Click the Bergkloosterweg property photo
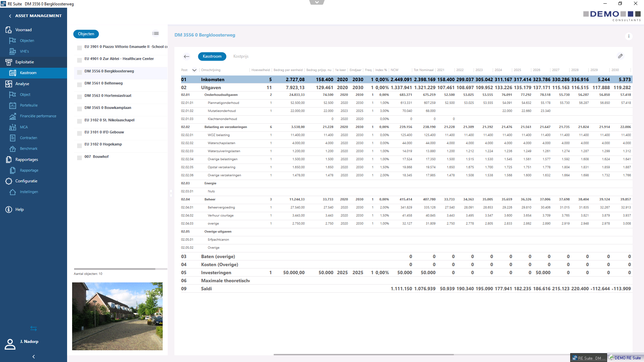 (x=117, y=316)
